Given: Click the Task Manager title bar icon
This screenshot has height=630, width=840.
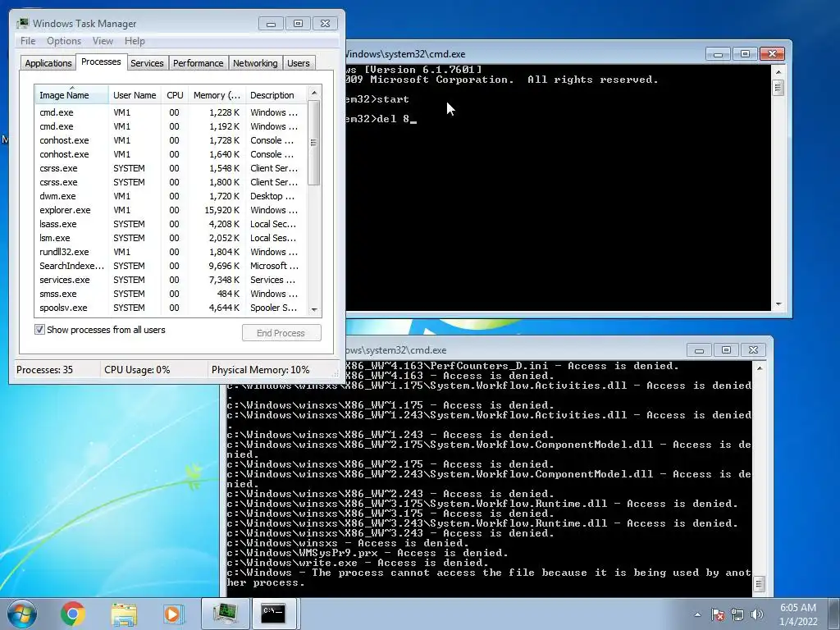Looking at the screenshot, I should [22, 24].
